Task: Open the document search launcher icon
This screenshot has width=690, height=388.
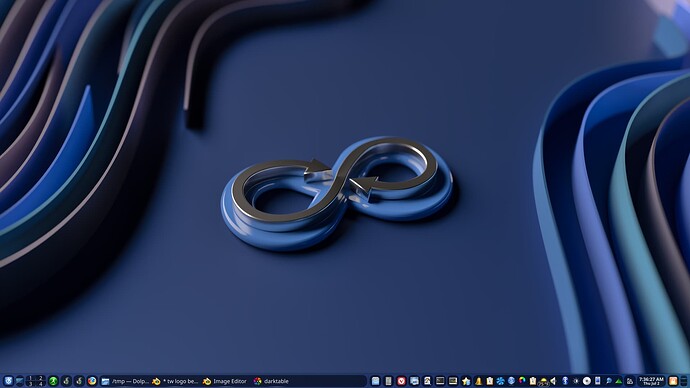Action: [427, 381]
